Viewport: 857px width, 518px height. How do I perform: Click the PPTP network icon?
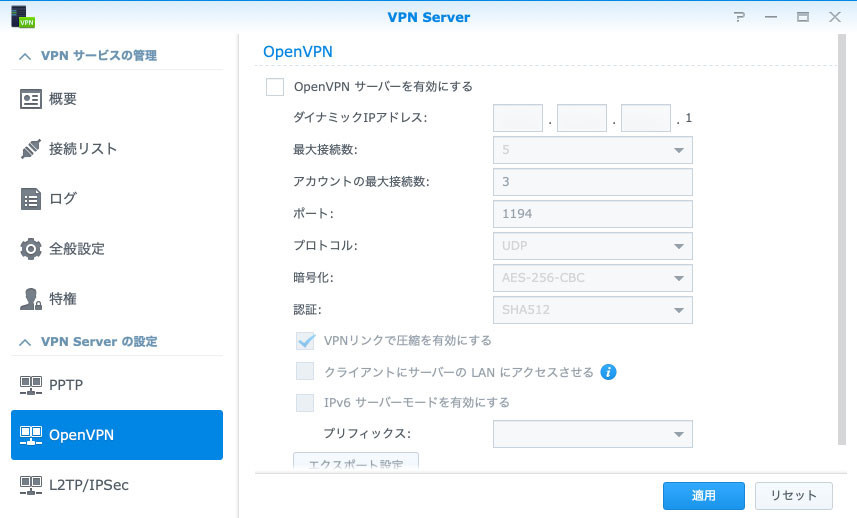tap(31, 385)
